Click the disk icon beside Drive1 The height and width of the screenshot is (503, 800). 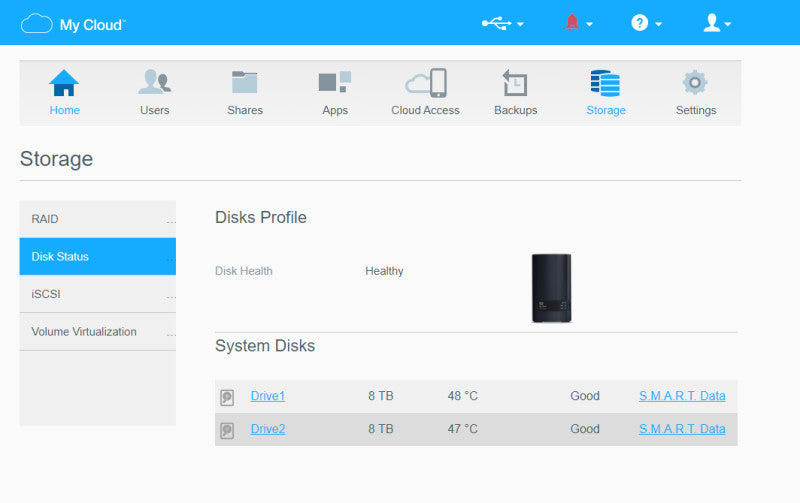(x=227, y=397)
